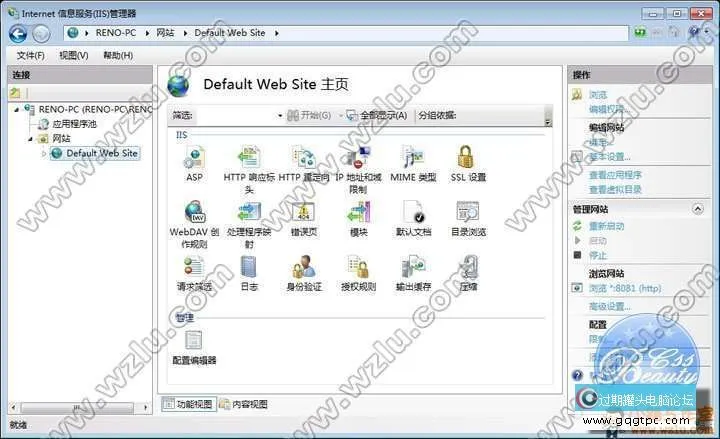The height and width of the screenshot is (439, 720).
Task: Click 查看应用程序 link
Action: tap(616, 175)
